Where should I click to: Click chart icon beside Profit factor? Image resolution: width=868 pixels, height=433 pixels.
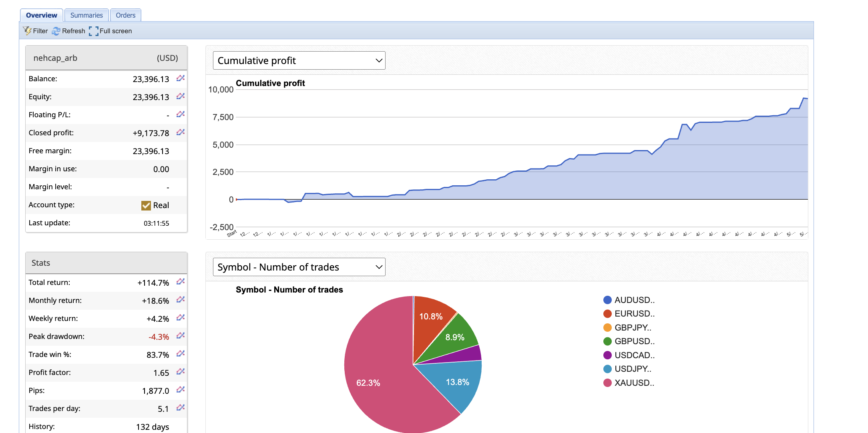click(x=181, y=372)
